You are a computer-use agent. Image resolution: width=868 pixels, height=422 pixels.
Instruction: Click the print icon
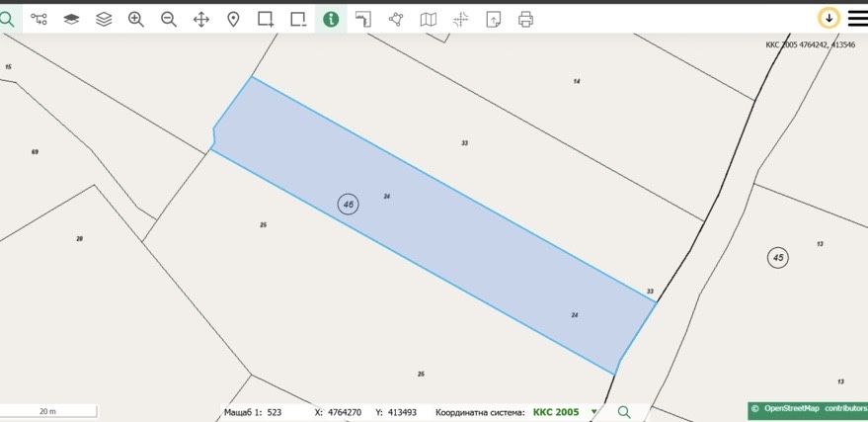(526, 20)
